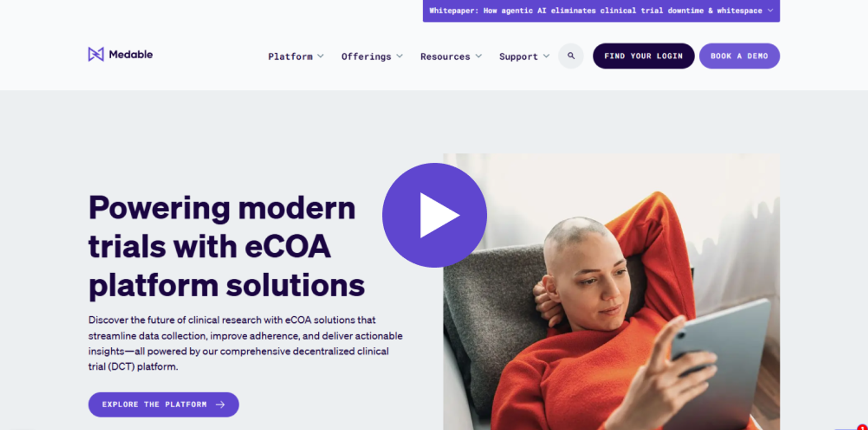The height and width of the screenshot is (430, 868).
Task: Click the Book a Demo button
Action: pos(739,56)
